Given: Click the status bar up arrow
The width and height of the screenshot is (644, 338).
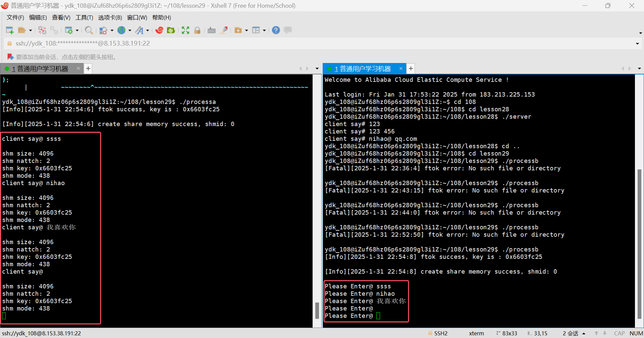Looking at the screenshot, I should (596, 333).
